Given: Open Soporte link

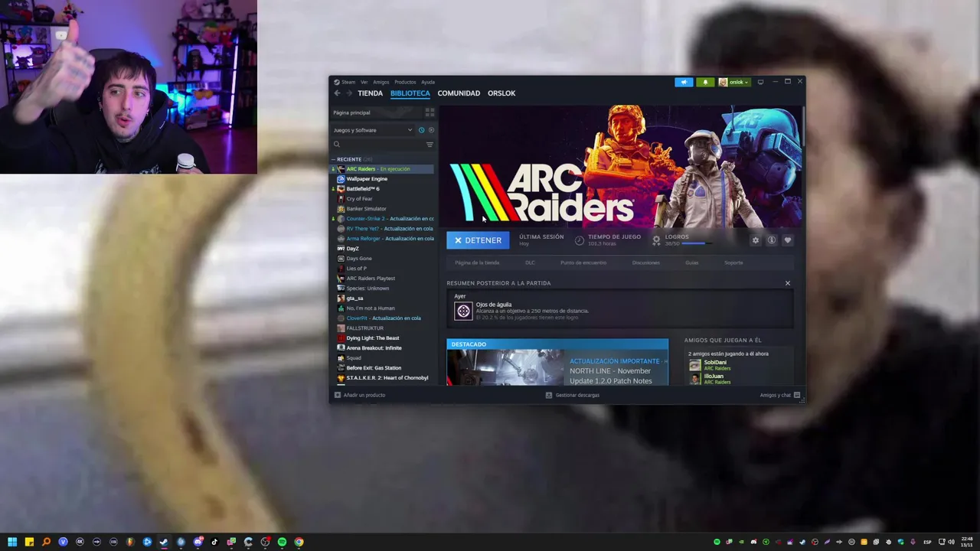Looking at the screenshot, I should (x=733, y=262).
